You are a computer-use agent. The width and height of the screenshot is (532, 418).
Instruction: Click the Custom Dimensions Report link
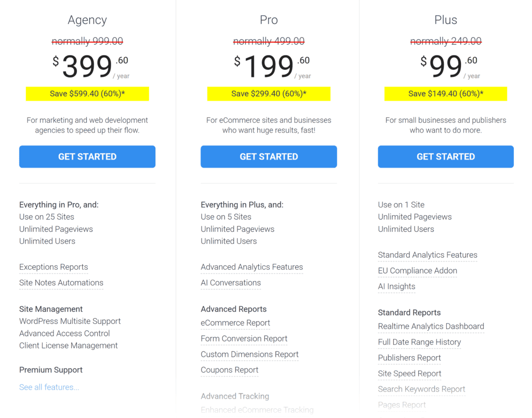pos(249,354)
